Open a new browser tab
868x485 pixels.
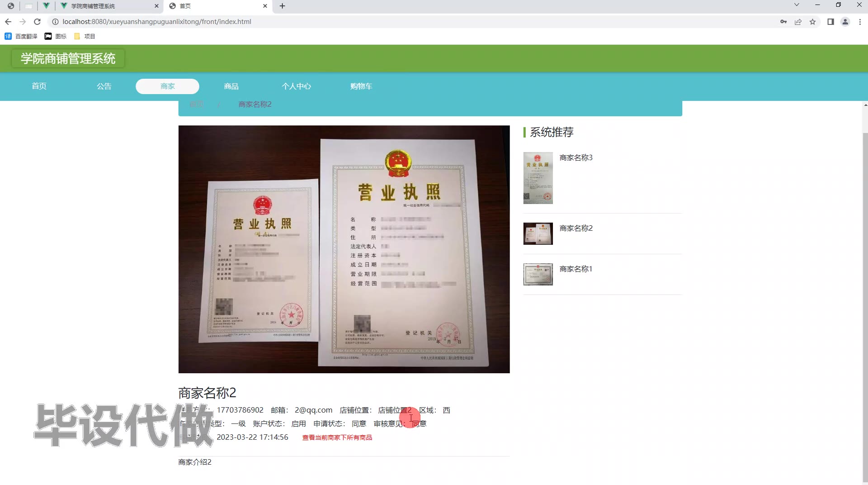282,6
